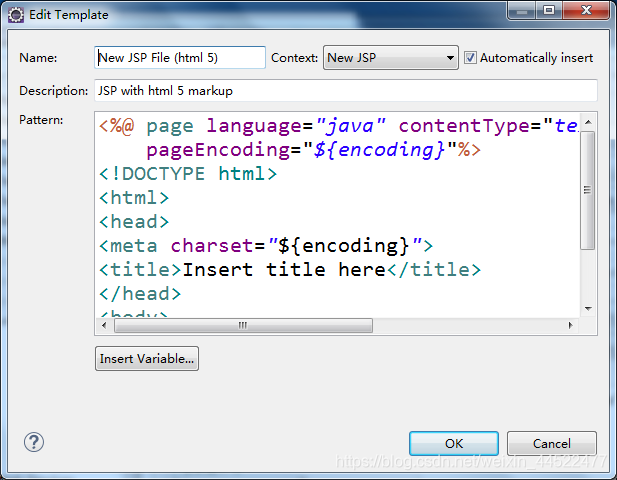Click the scroll up arrow in Pattern
The height and width of the screenshot is (480, 617).
[x=588, y=122]
